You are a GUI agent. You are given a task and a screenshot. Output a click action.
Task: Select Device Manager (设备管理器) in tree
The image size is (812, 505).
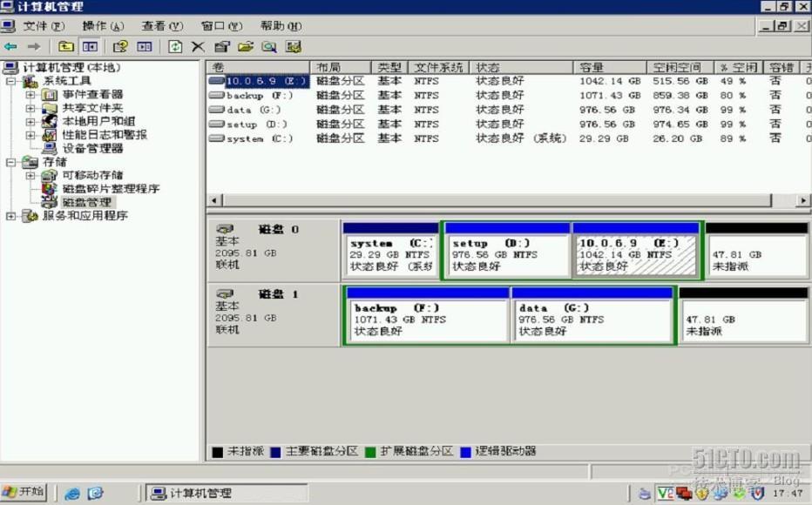[92, 149]
